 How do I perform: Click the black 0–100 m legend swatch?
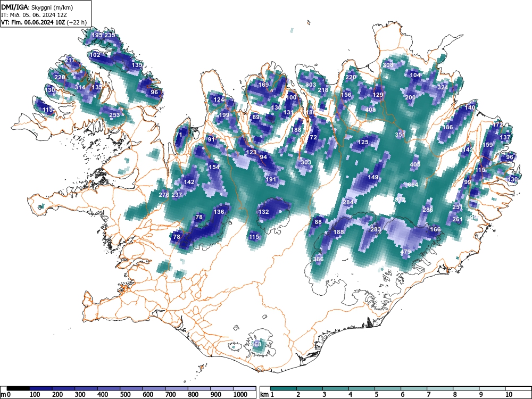(x=18, y=388)
